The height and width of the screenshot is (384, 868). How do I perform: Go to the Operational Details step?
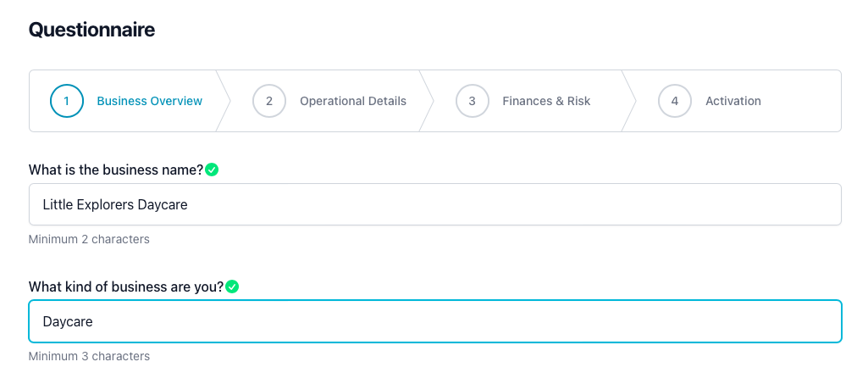pos(352,101)
